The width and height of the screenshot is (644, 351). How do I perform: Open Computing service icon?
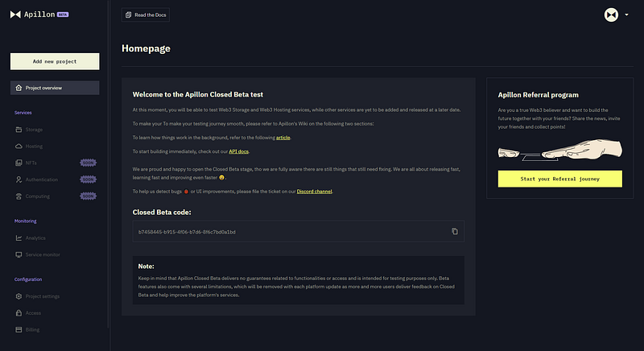pyautogui.click(x=19, y=196)
